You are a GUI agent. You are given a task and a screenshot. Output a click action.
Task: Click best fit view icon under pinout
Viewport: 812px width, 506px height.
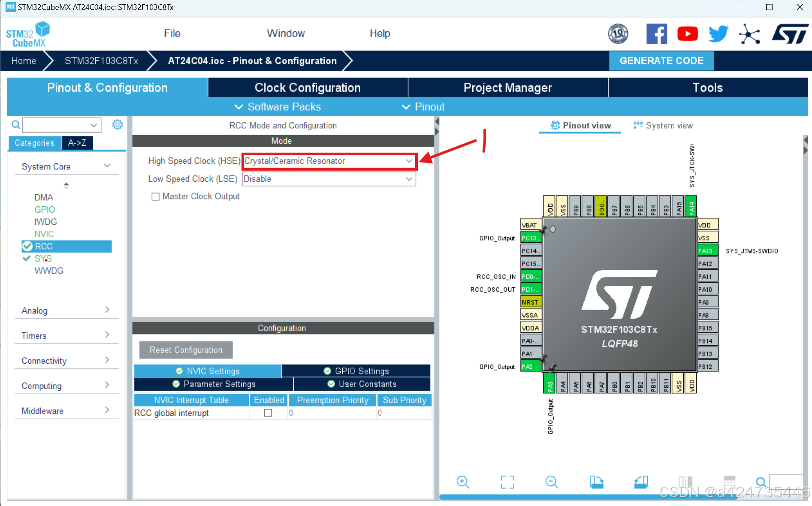(507, 482)
